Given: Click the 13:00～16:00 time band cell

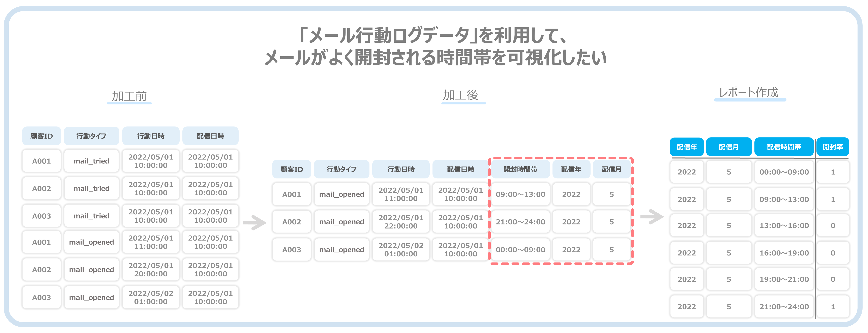Looking at the screenshot, I should pyautogui.click(x=784, y=225).
